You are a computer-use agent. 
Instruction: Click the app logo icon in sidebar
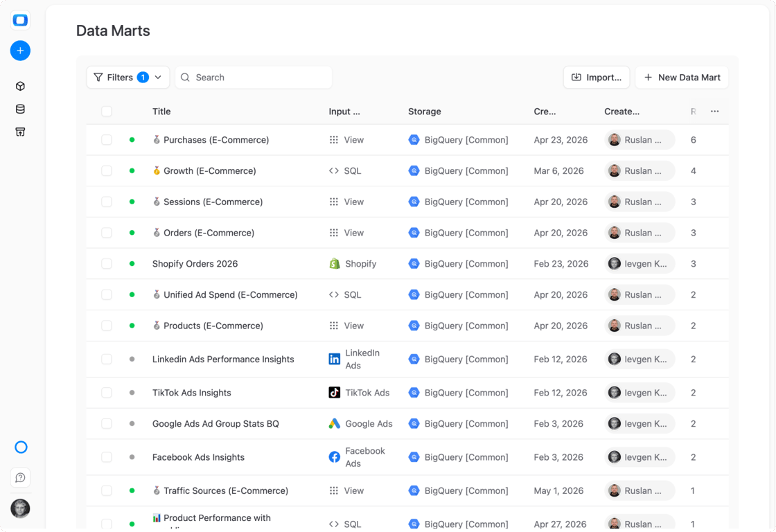pos(20,20)
